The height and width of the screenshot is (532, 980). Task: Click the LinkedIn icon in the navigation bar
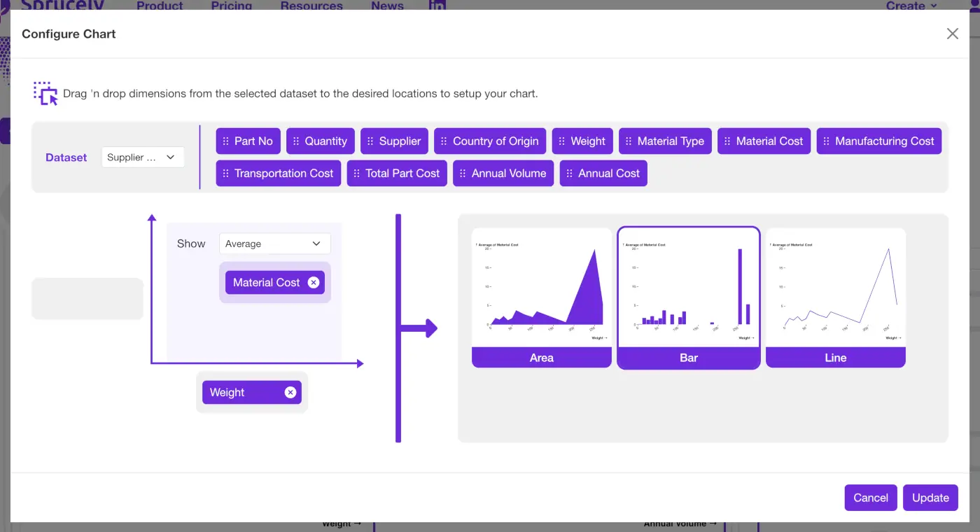click(437, 7)
